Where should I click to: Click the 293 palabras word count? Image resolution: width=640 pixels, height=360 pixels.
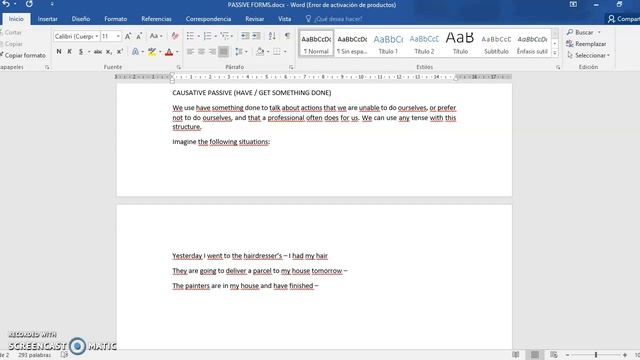[x=35, y=355]
